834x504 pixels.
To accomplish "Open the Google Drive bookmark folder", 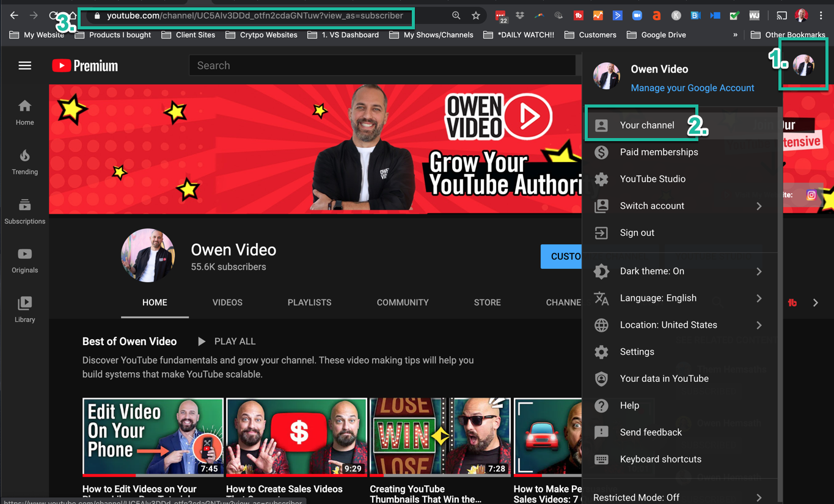I will pyautogui.click(x=656, y=35).
